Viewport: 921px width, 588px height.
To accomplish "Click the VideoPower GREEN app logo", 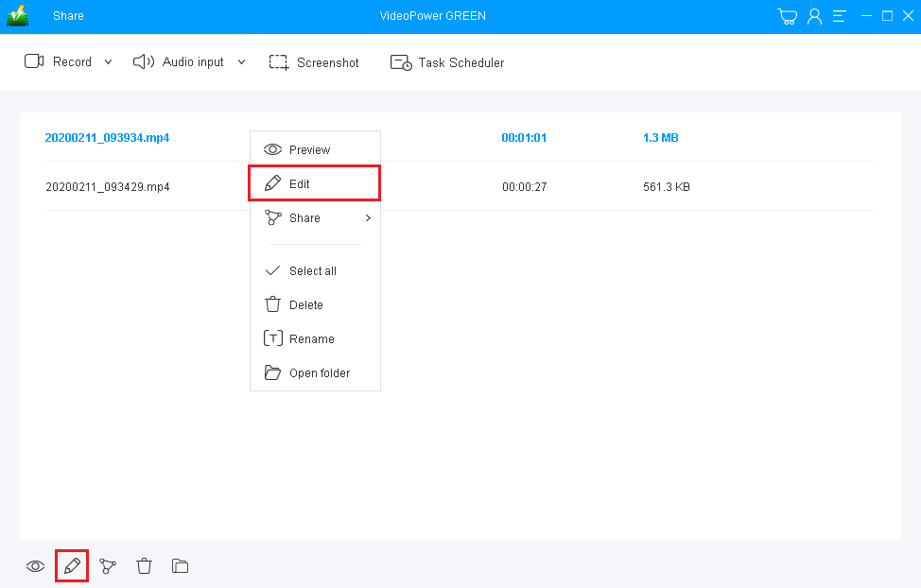I will (18, 16).
